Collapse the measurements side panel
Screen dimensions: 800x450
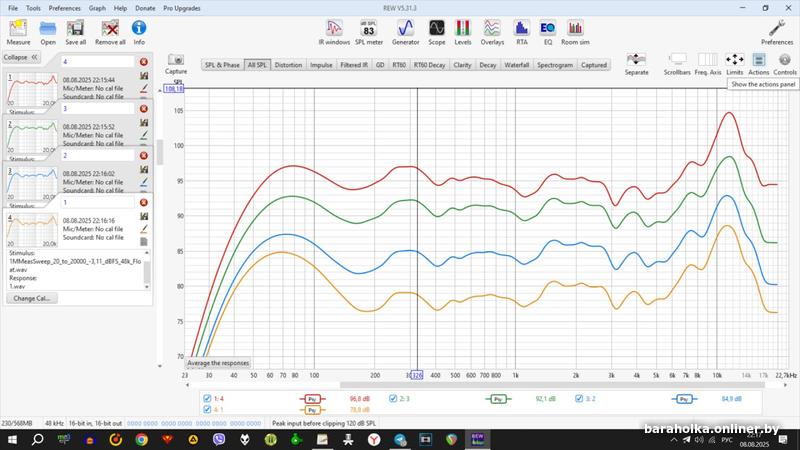(x=21, y=57)
